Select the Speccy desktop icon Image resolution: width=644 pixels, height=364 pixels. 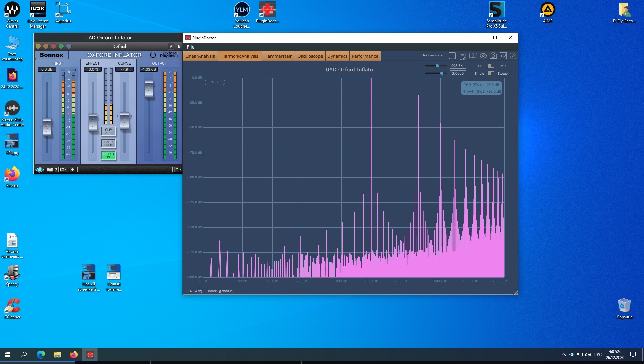12,276
